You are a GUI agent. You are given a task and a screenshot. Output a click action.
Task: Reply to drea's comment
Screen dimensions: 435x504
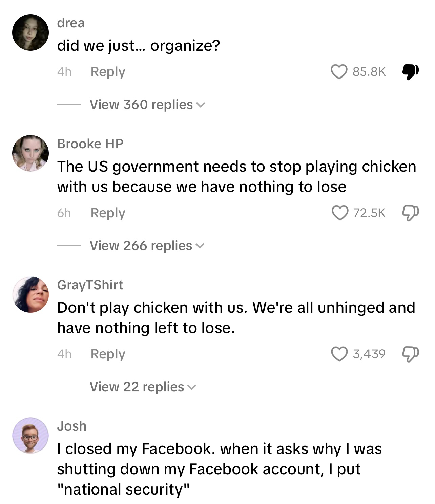(x=108, y=72)
